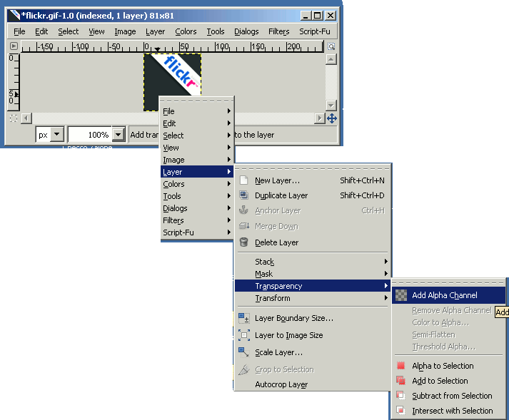
Task: Click the image menu arrow button at ruler origin
Action: pyautogui.click(x=14, y=46)
